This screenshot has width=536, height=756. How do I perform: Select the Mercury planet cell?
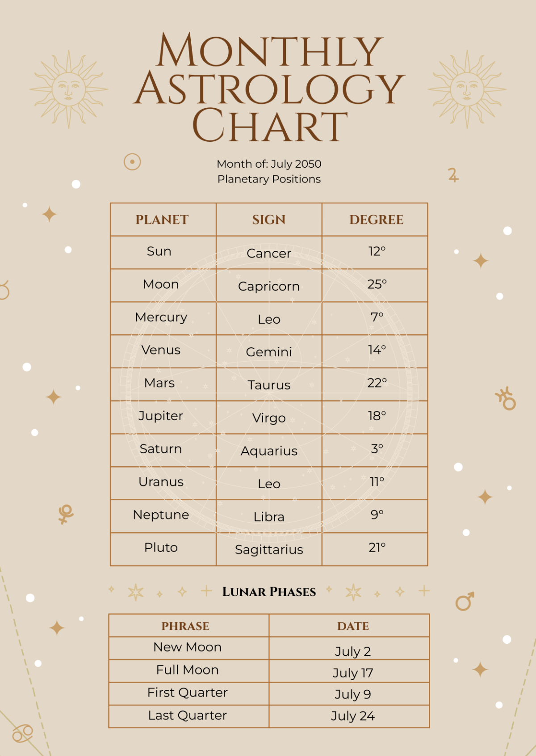coord(161,317)
